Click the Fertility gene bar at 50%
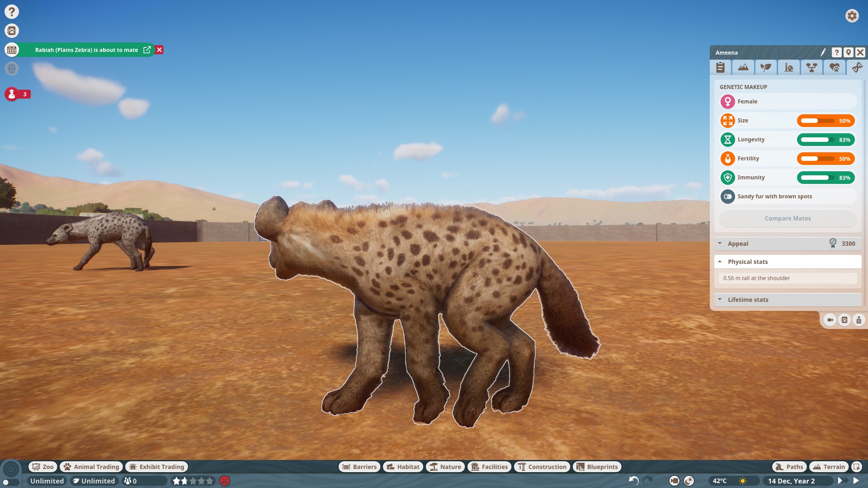Screen dimensions: 868x488 pyautogui.click(x=826, y=159)
